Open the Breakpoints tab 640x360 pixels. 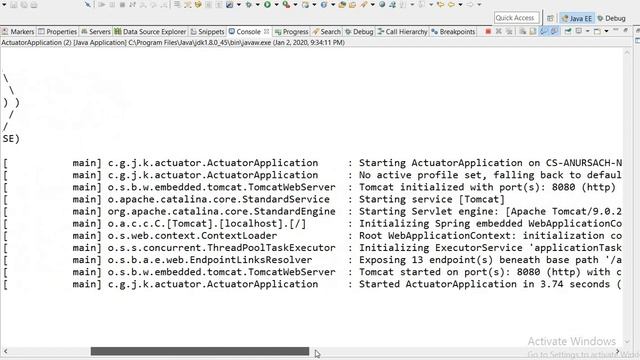[x=453, y=31]
